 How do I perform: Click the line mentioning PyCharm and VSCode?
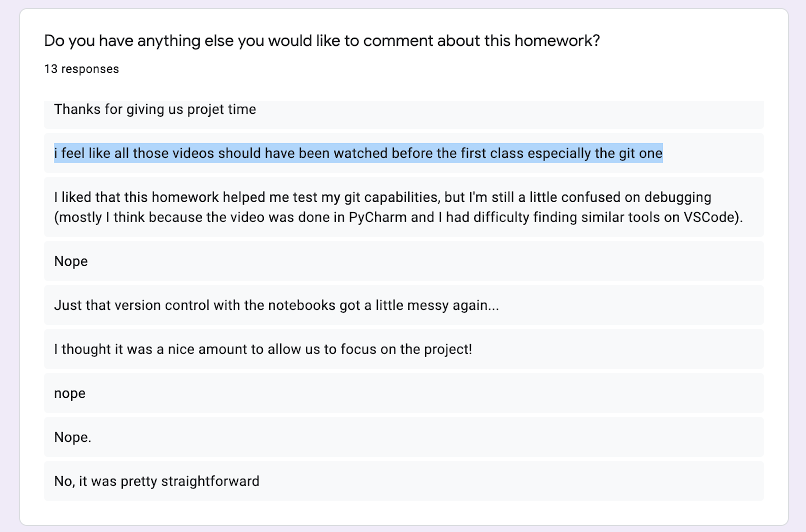398,217
